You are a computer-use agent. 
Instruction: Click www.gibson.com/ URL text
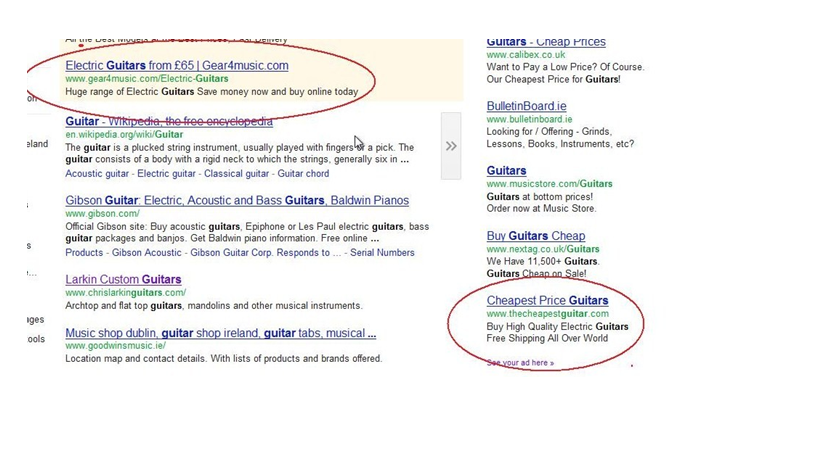click(x=102, y=214)
